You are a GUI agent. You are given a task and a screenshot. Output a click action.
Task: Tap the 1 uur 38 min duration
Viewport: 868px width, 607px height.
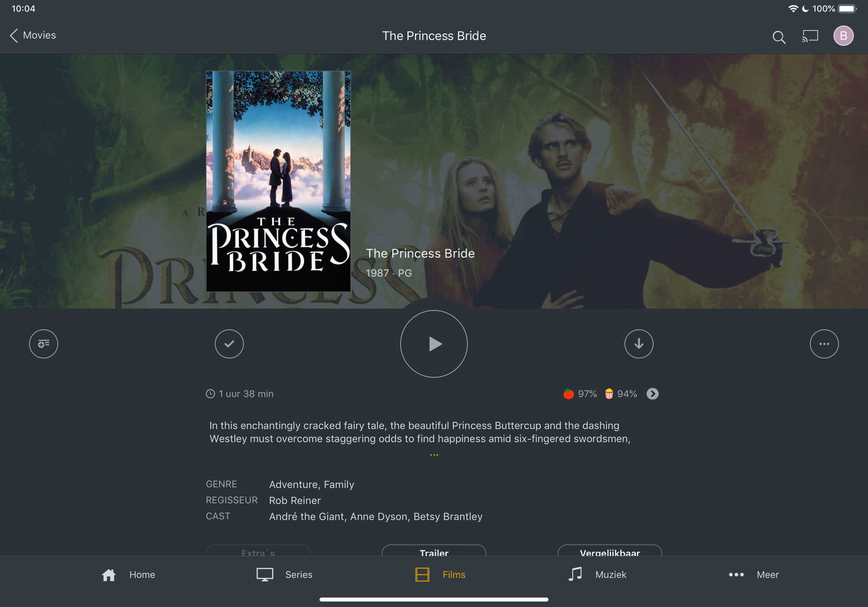[239, 394]
